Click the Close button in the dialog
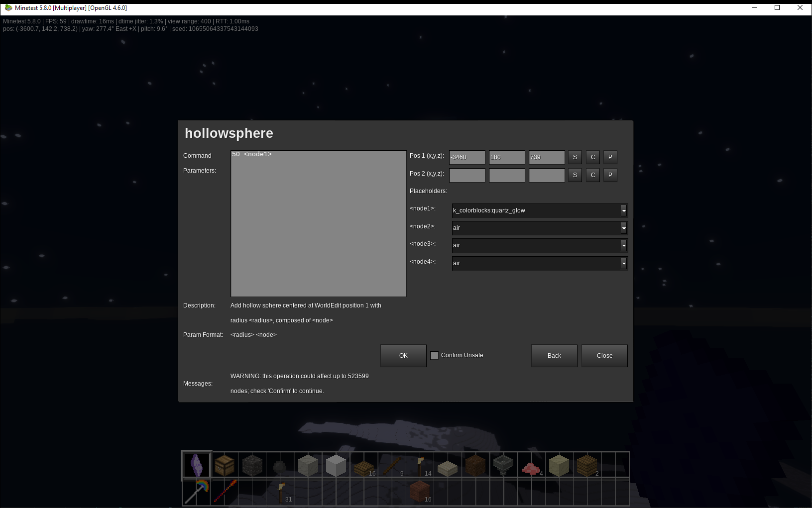This screenshot has width=812, height=508. (x=604, y=356)
